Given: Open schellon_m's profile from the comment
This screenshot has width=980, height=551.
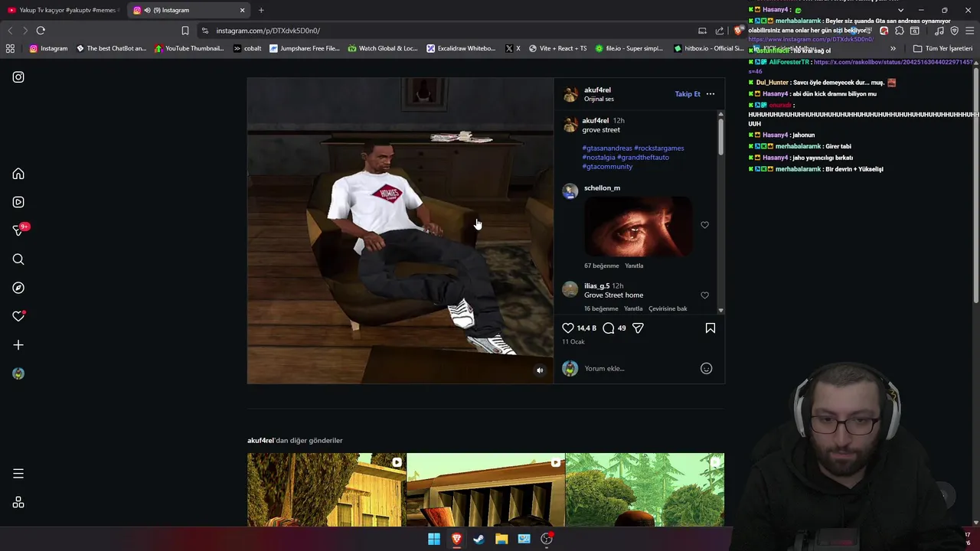Looking at the screenshot, I should coord(602,188).
